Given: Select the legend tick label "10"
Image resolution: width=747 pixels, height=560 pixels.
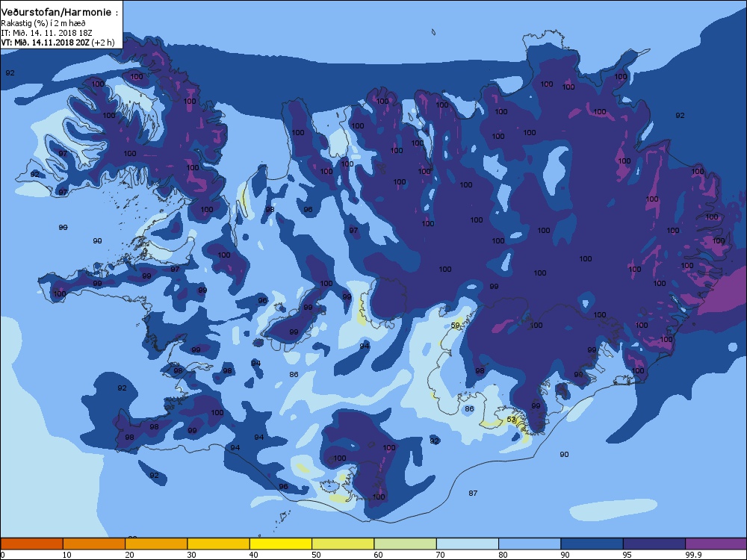Looking at the screenshot, I should tap(66, 555).
